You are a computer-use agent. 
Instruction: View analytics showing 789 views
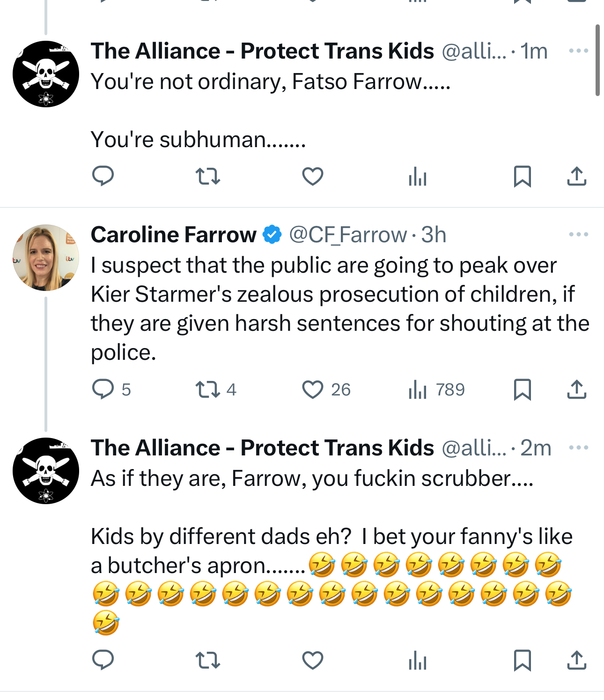coord(418,389)
